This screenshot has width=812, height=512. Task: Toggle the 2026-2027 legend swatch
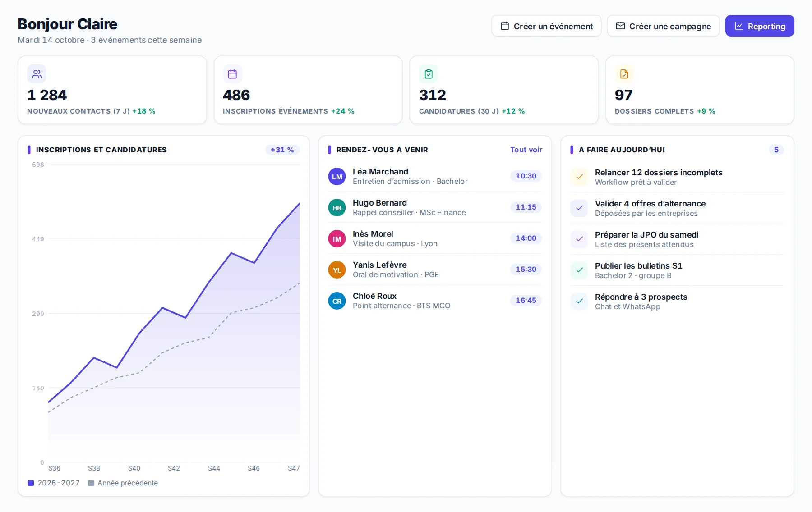(31, 483)
